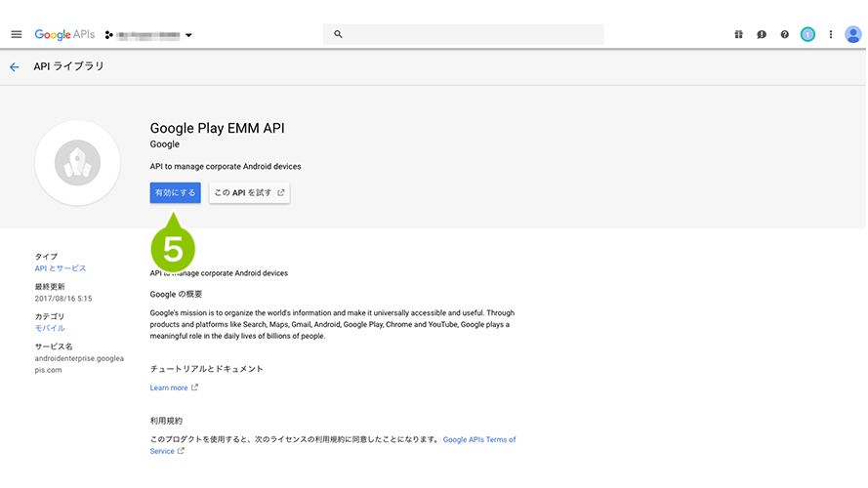868x488 pixels.
Task: Click the 利用規約 heading
Action: (x=166, y=421)
